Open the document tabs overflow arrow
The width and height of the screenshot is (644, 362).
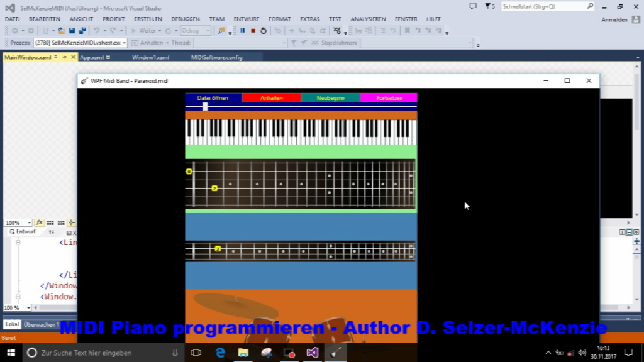(638, 57)
